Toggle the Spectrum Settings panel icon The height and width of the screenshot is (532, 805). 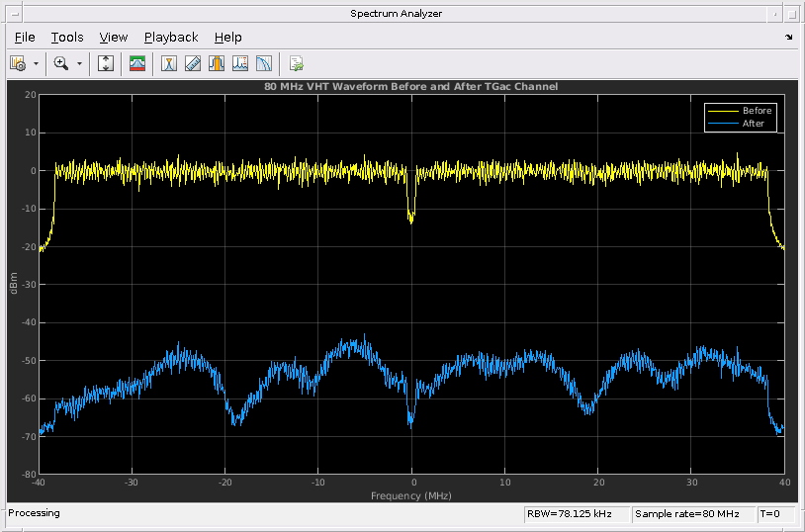pyautogui.click(x=137, y=63)
